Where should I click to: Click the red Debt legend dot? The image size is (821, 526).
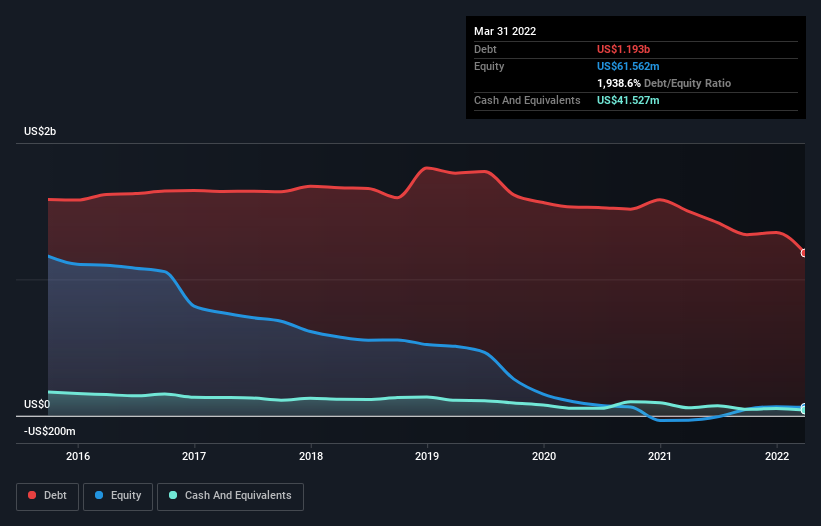click(32, 495)
